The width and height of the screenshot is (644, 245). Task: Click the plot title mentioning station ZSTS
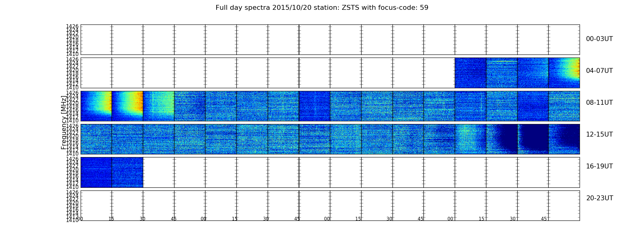pos(322,8)
